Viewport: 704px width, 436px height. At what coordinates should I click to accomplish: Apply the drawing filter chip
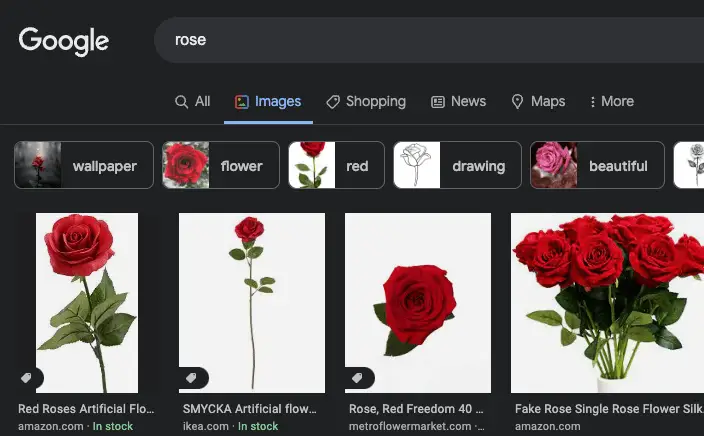pyautogui.click(x=458, y=165)
